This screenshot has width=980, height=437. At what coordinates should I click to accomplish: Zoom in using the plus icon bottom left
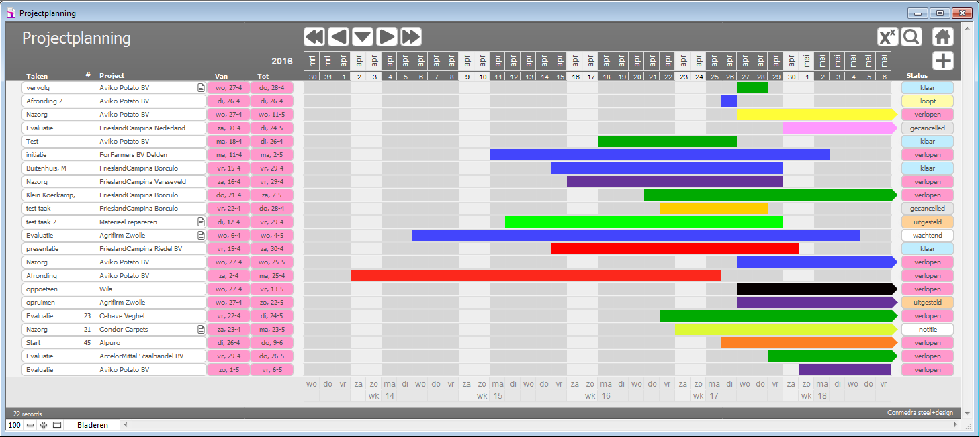[43, 425]
